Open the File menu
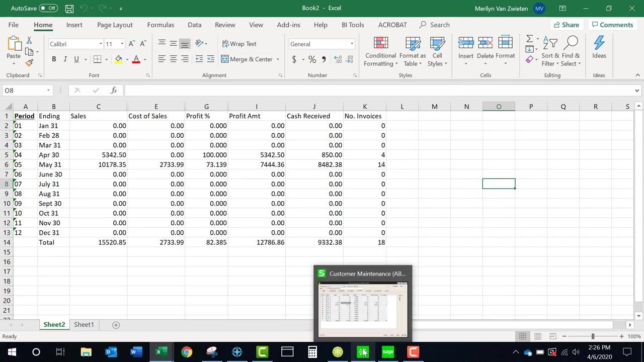This screenshot has height=362, width=644. 14,25
